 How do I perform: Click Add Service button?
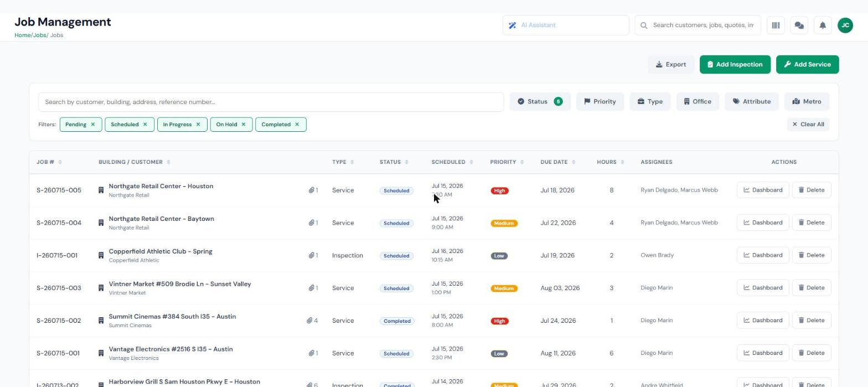click(807, 65)
